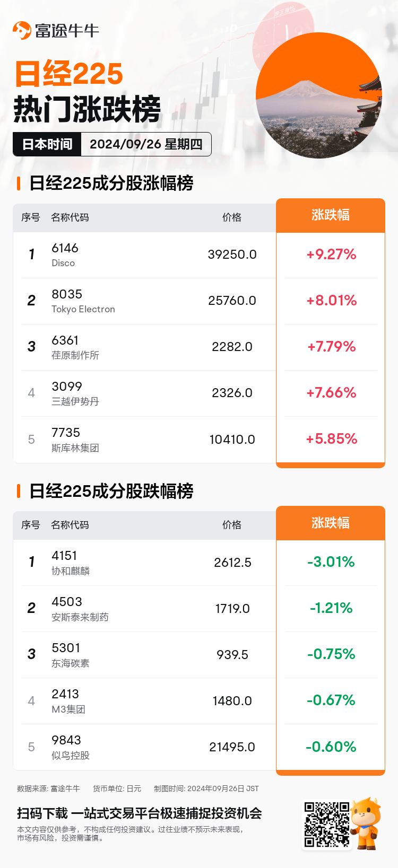Click the 价格 column header in gainers table
398x868 pixels.
pyautogui.click(x=232, y=217)
